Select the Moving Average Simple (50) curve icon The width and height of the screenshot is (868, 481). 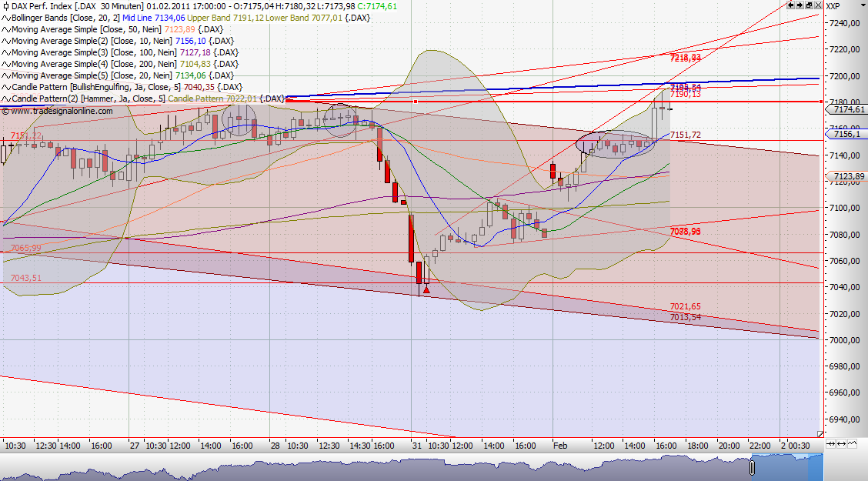point(5,29)
